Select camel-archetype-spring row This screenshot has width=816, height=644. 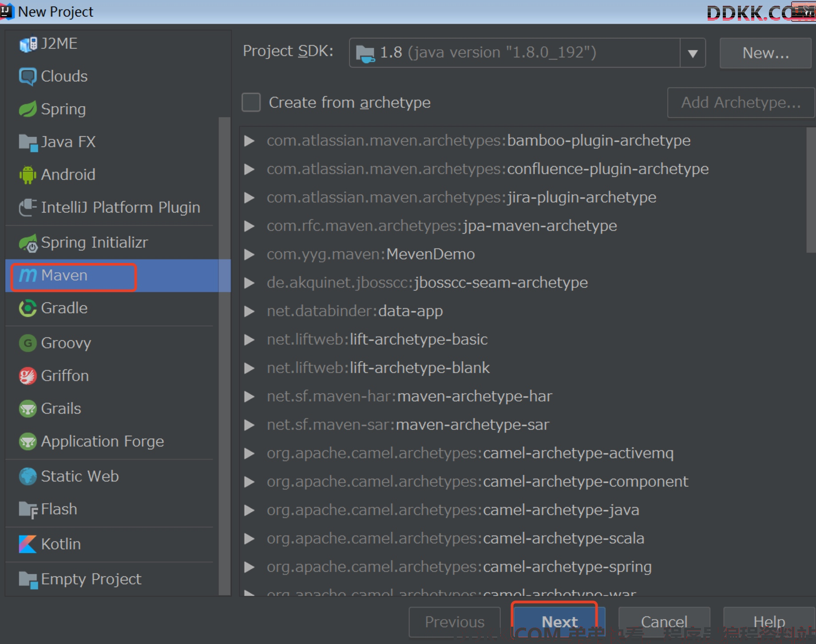[x=523, y=567]
